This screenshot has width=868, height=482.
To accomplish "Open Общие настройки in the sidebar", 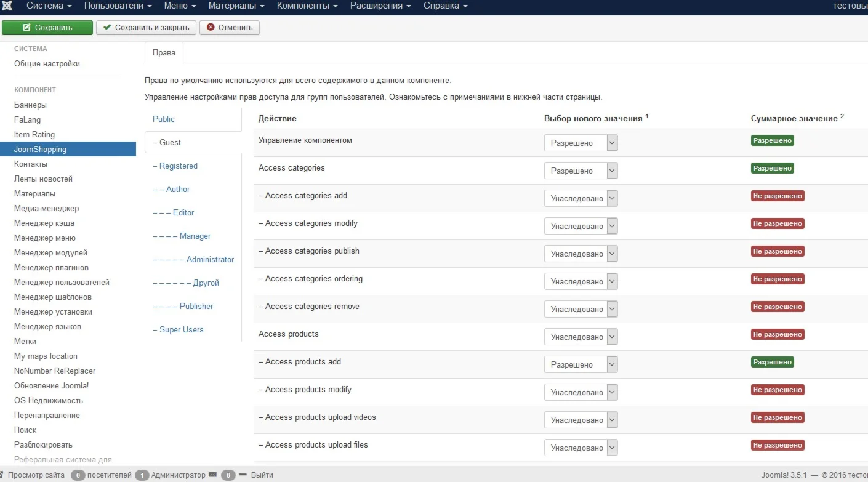I will click(x=47, y=64).
